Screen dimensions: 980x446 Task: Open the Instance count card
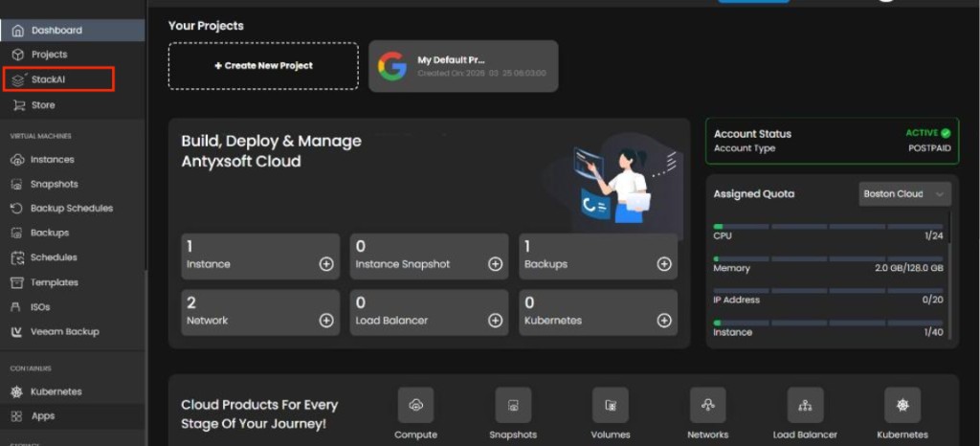pos(260,256)
